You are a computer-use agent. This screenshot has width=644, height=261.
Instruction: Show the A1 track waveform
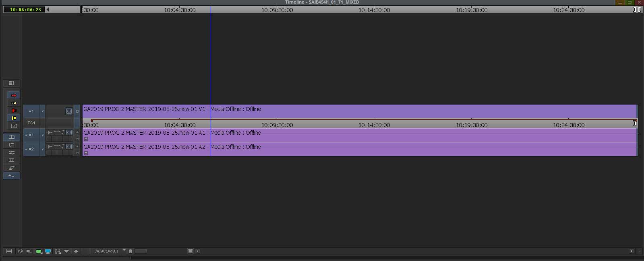point(50,132)
